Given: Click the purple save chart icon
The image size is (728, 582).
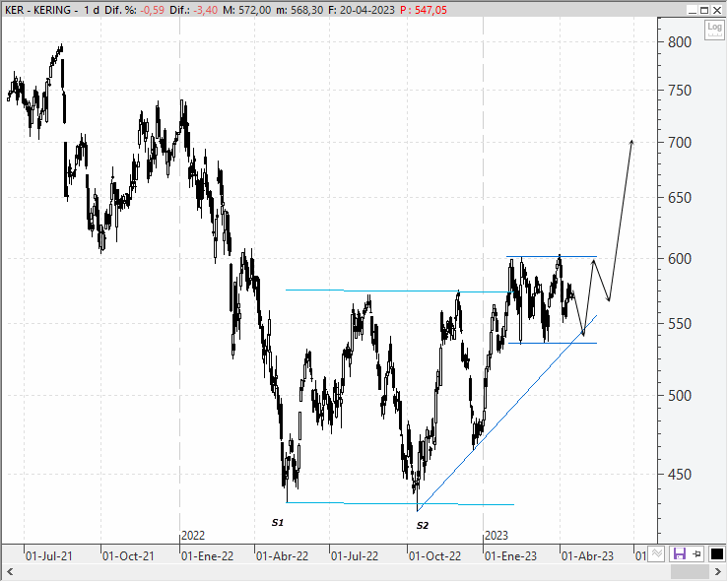Looking at the screenshot, I should point(680,553).
